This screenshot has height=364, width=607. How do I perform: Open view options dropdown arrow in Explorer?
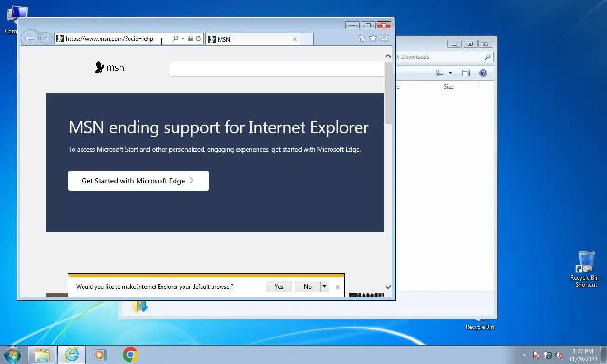[x=450, y=73]
